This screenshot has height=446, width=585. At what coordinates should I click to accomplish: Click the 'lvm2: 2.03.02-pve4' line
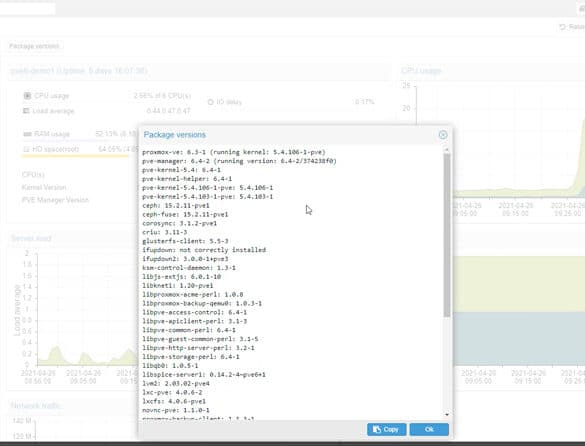(x=176, y=383)
